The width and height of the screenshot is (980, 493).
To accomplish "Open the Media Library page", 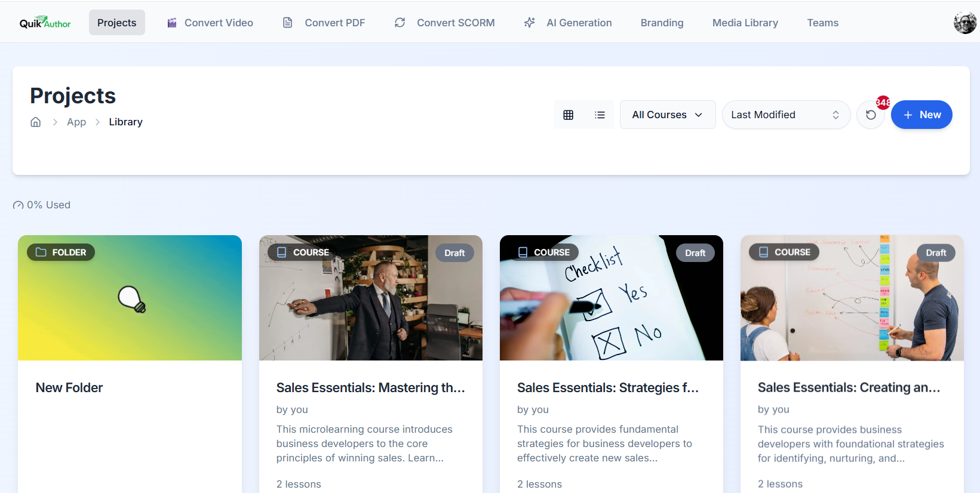I will pos(745,23).
